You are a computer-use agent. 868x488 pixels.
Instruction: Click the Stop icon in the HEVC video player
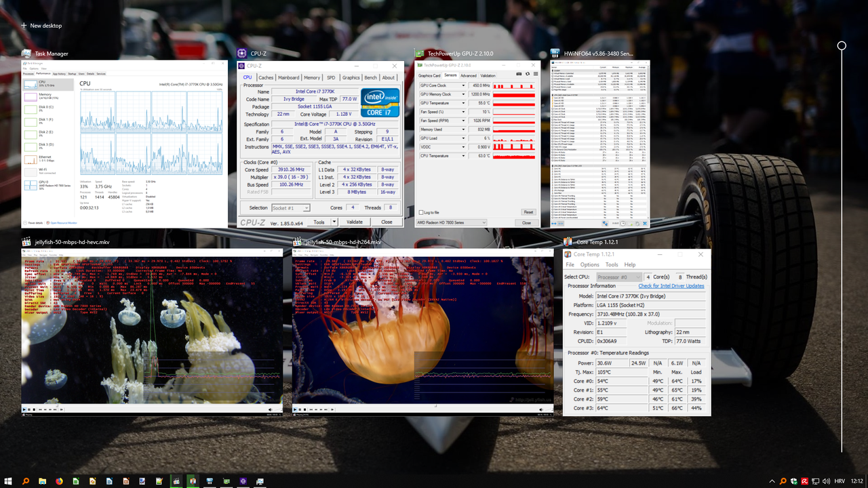[33, 409]
